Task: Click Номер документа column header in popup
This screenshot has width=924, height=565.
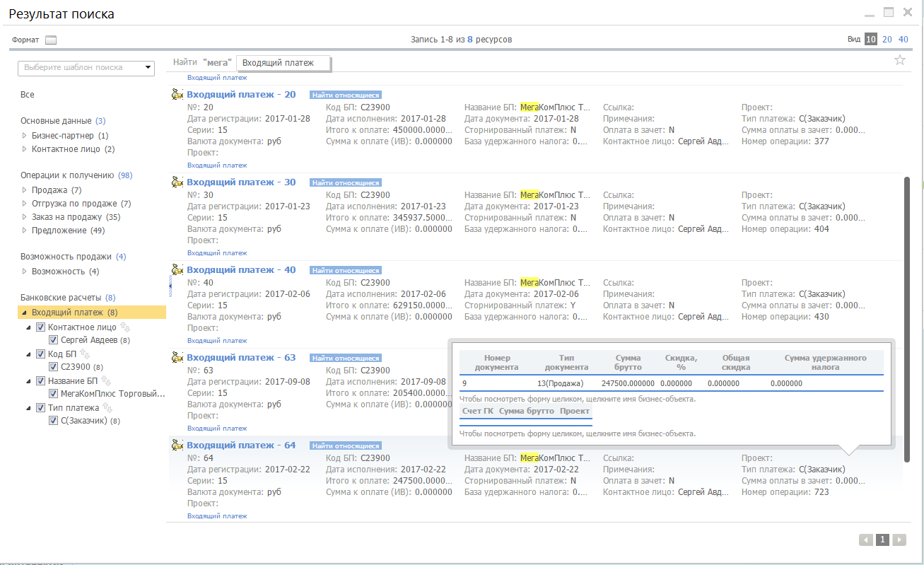Action: point(497,363)
